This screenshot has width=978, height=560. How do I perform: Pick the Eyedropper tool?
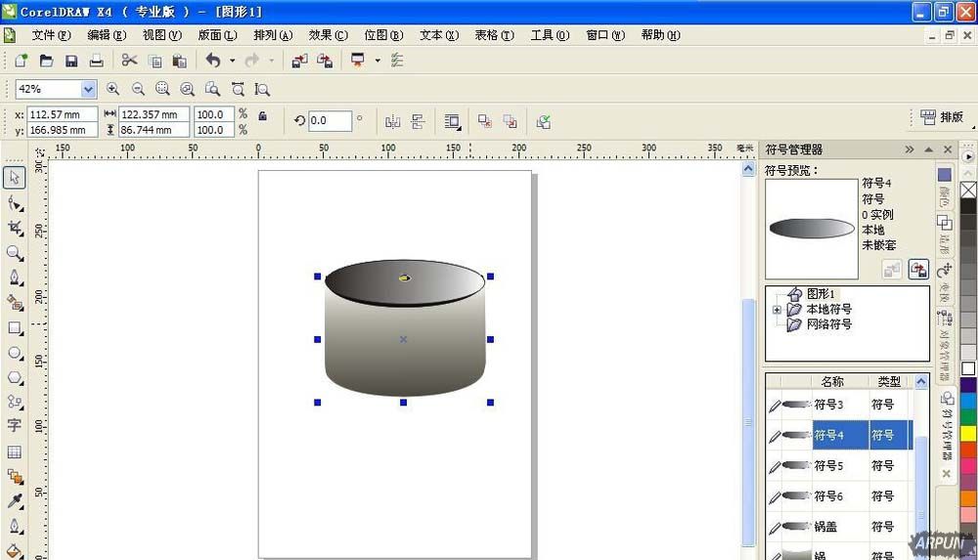[x=15, y=501]
